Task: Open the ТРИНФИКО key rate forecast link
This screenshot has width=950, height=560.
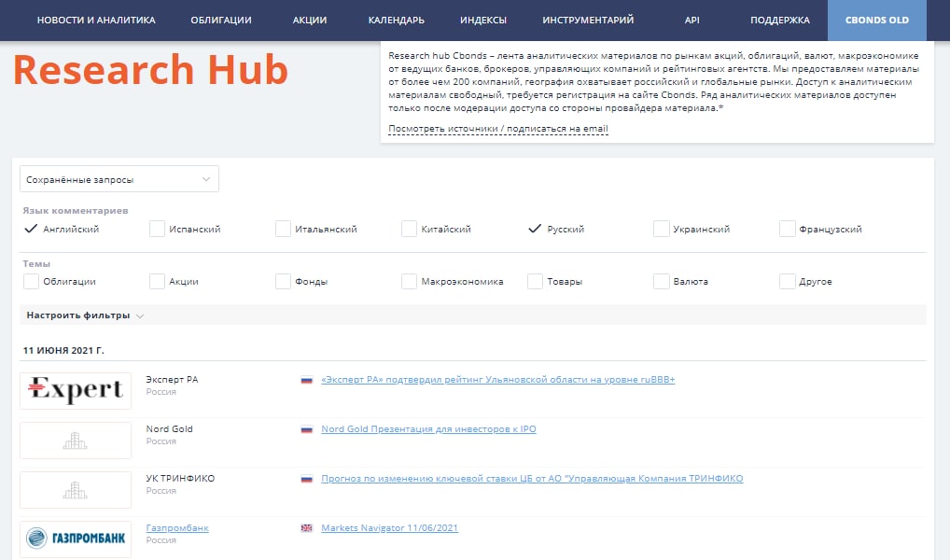Action: coord(532,478)
